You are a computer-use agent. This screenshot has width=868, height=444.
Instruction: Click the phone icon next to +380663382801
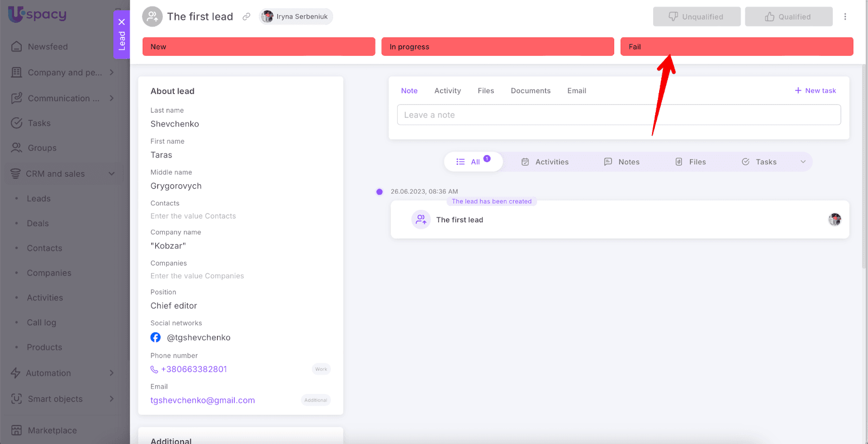point(154,370)
